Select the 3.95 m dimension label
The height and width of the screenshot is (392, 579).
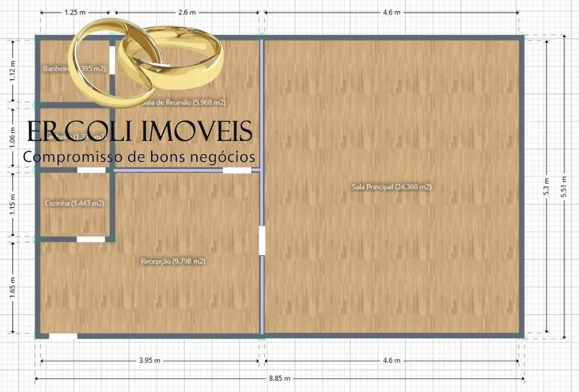pos(149,361)
